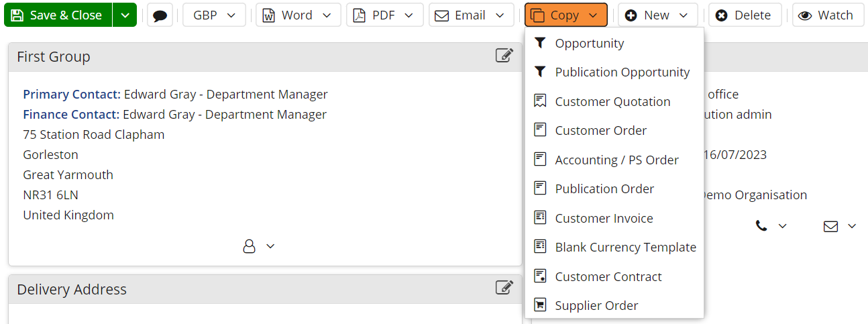
Task: Click the Watch eye button
Action: (826, 15)
